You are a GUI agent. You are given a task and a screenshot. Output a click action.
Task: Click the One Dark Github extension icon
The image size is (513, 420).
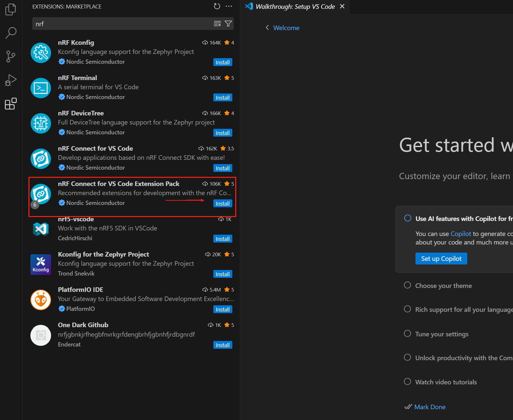[x=41, y=335]
